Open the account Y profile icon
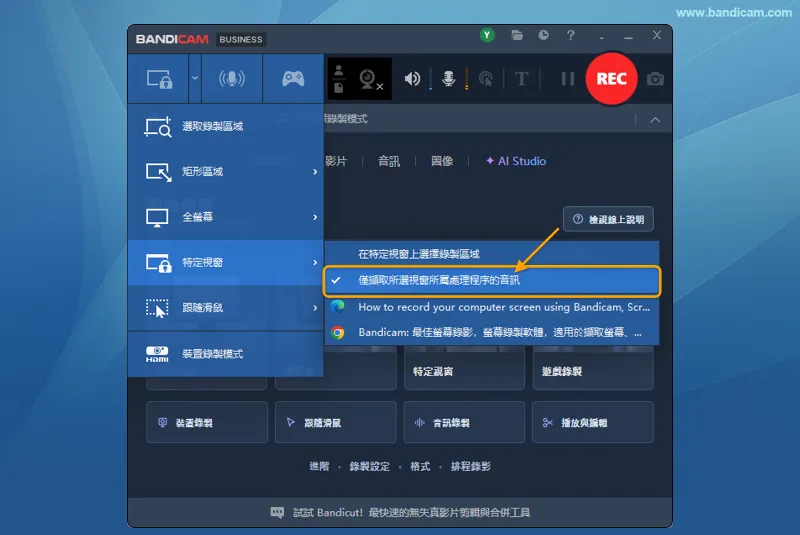Viewport: 800px width, 535px height. (487, 35)
